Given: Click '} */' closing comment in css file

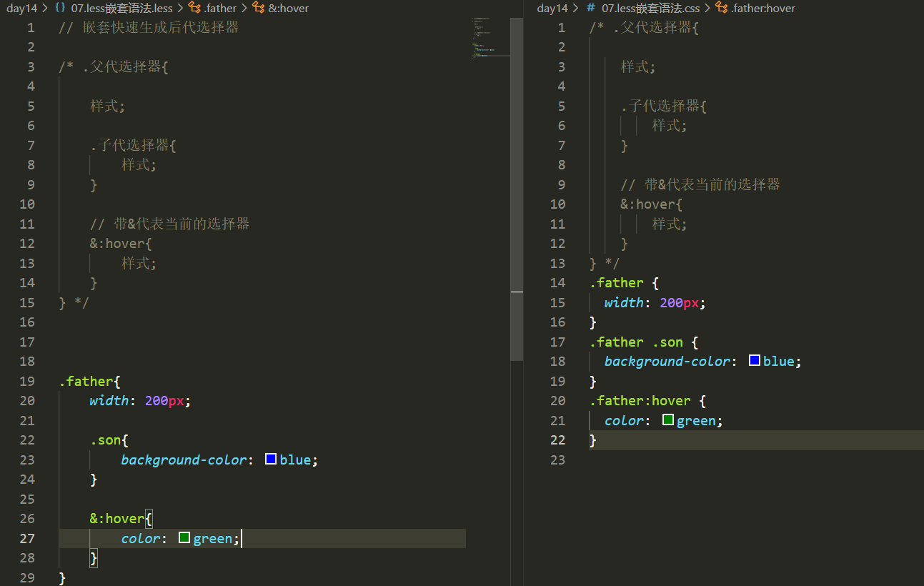Looking at the screenshot, I should (x=605, y=263).
